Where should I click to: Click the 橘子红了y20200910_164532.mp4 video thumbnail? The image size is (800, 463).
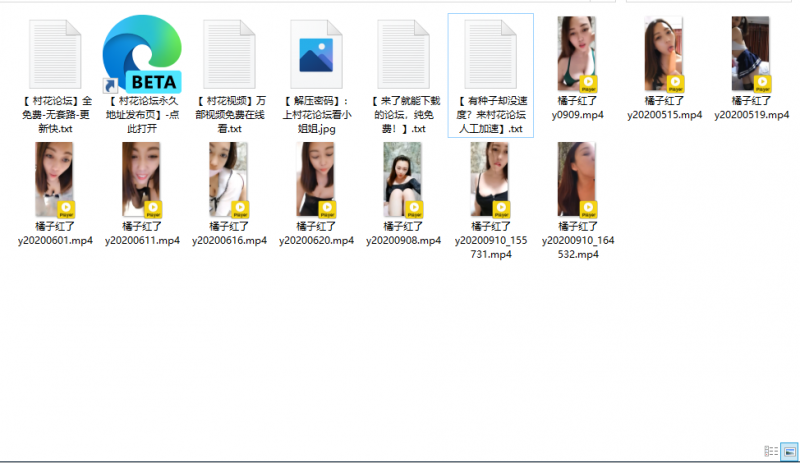[x=577, y=179]
